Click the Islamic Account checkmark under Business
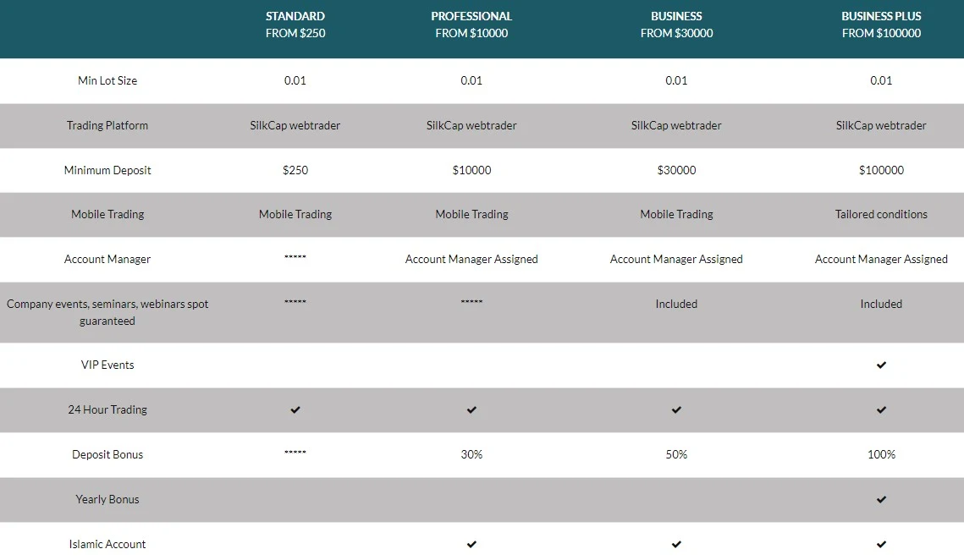This screenshot has width=964, height=560. [676, 545]
